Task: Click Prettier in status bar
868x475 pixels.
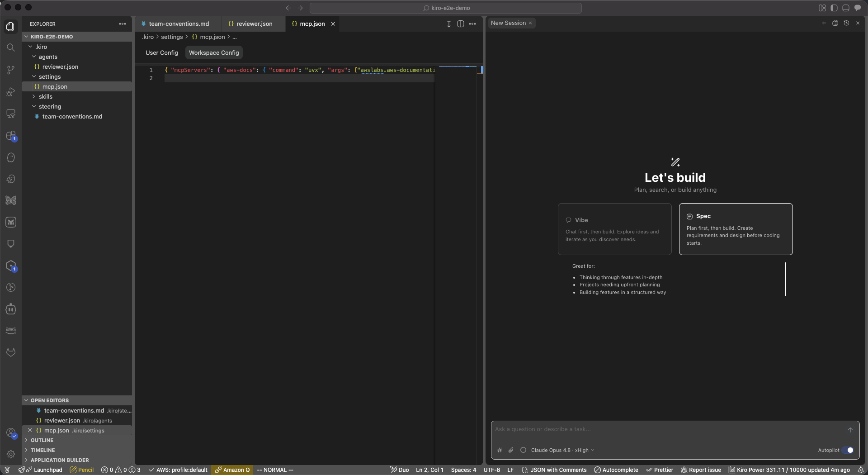Action: click(659, 470)
